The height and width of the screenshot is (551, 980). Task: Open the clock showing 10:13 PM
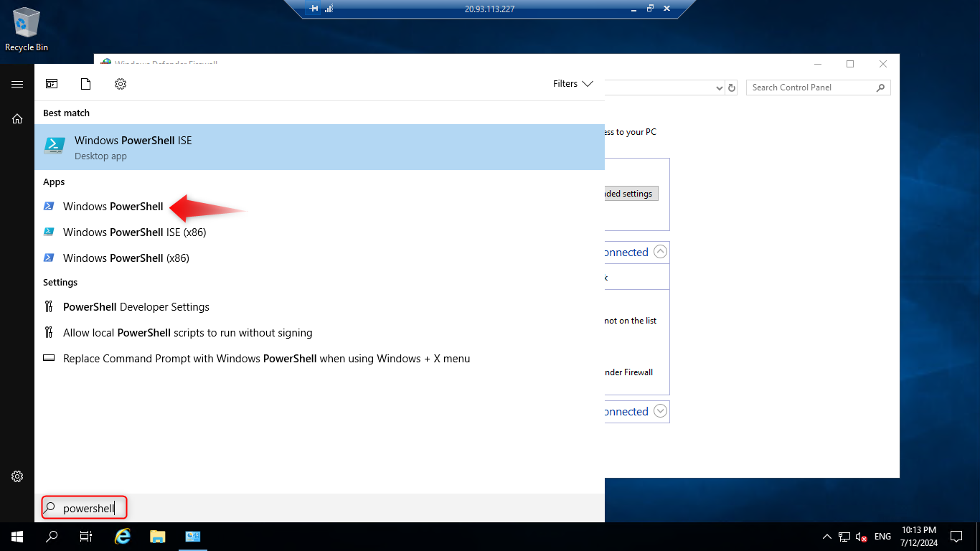tap(919, 537)
